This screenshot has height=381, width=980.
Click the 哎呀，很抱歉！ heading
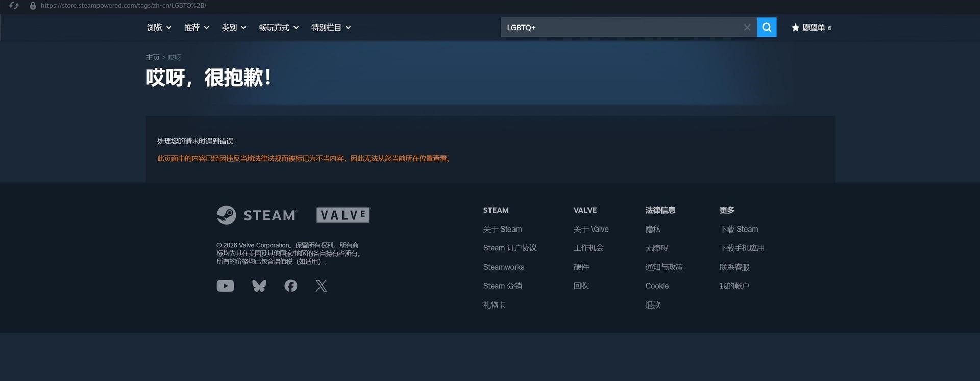coord(209,78)
